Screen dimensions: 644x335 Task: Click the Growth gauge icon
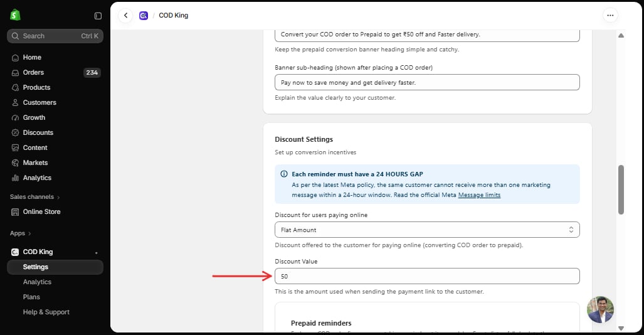click(x=15, y=118)
